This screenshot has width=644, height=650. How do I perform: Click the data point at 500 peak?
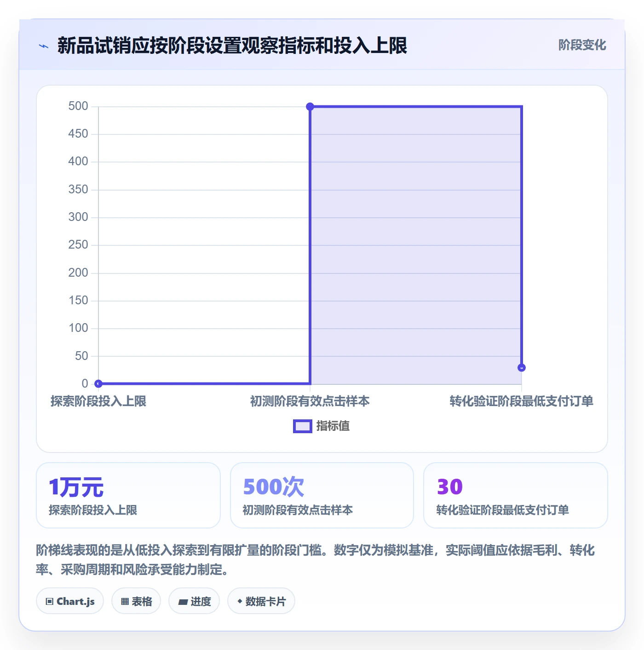(x=310, y=107)
